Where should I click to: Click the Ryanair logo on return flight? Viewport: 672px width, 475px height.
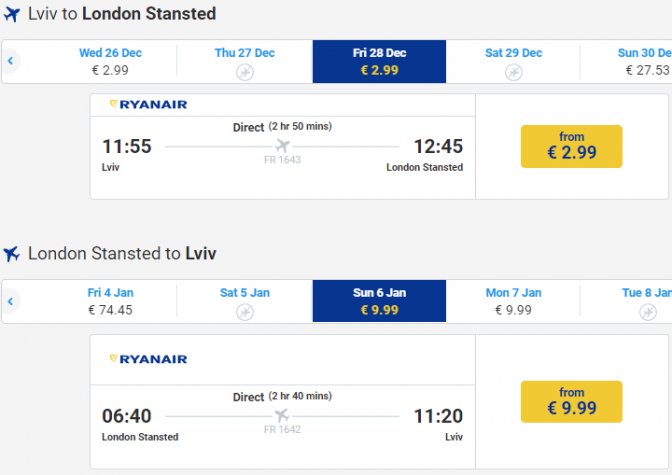point(148,359)
